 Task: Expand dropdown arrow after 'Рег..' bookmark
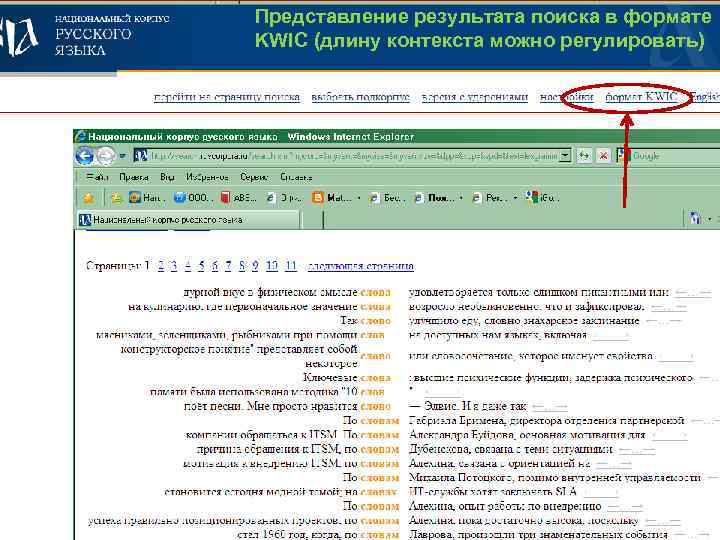point(515,198)
